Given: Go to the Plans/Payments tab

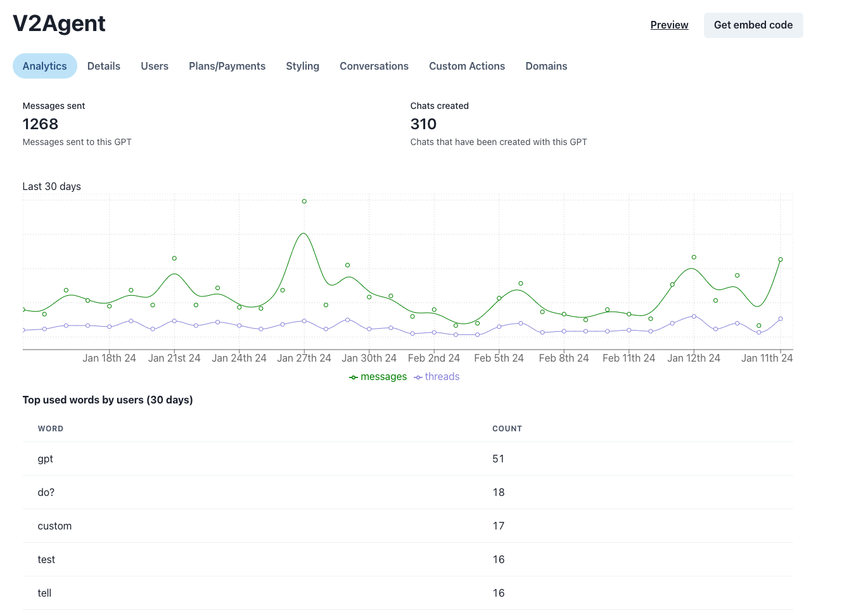Looking at the screenshot, I should click(227, 66).
